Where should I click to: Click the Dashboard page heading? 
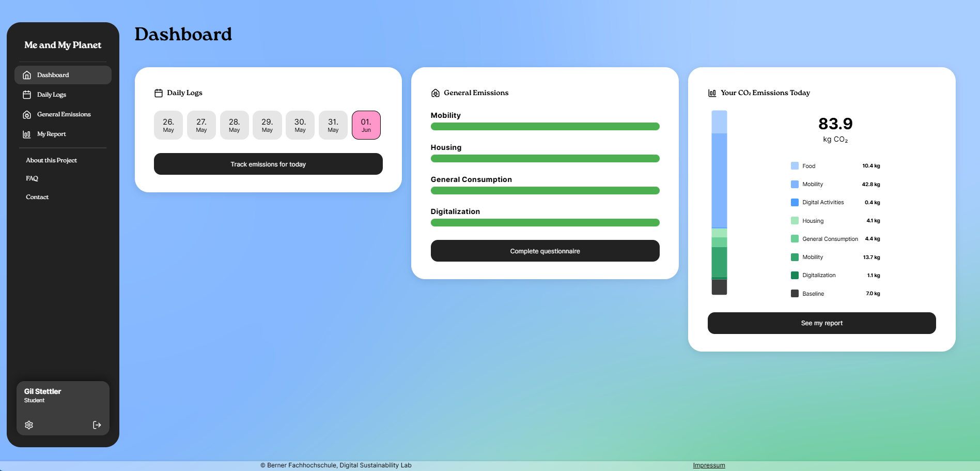pos(183,34)
